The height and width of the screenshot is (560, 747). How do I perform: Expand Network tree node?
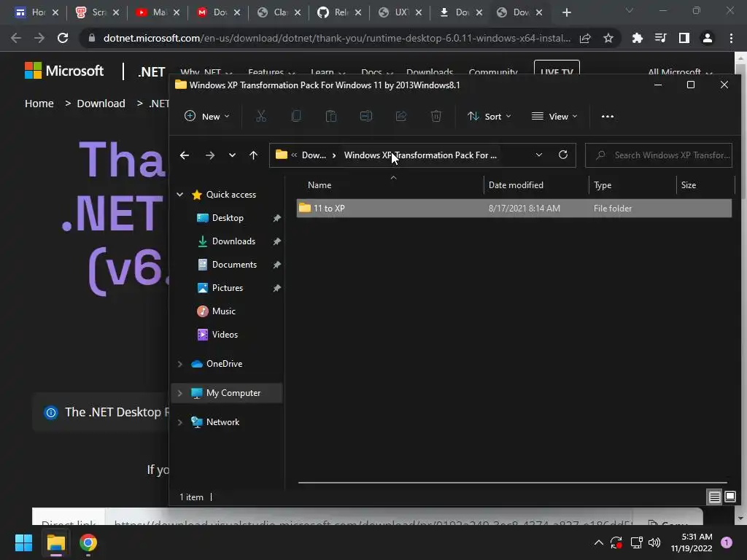pos(180,422)
